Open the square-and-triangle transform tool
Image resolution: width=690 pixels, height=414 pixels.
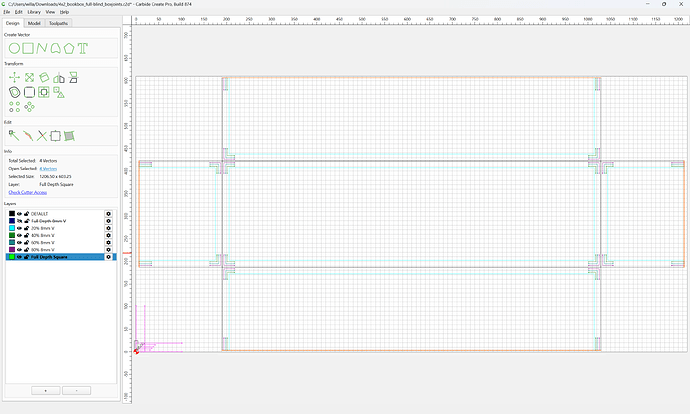click(59, 92)
